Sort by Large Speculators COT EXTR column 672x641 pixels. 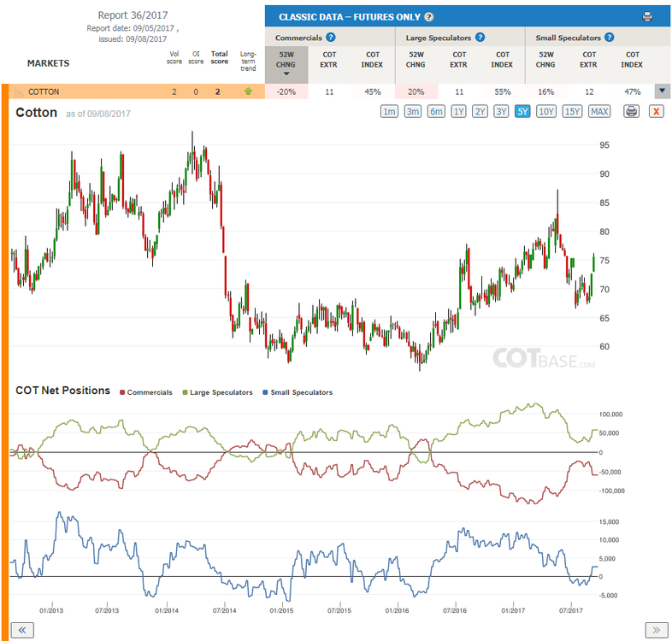[x=458, y=60]
